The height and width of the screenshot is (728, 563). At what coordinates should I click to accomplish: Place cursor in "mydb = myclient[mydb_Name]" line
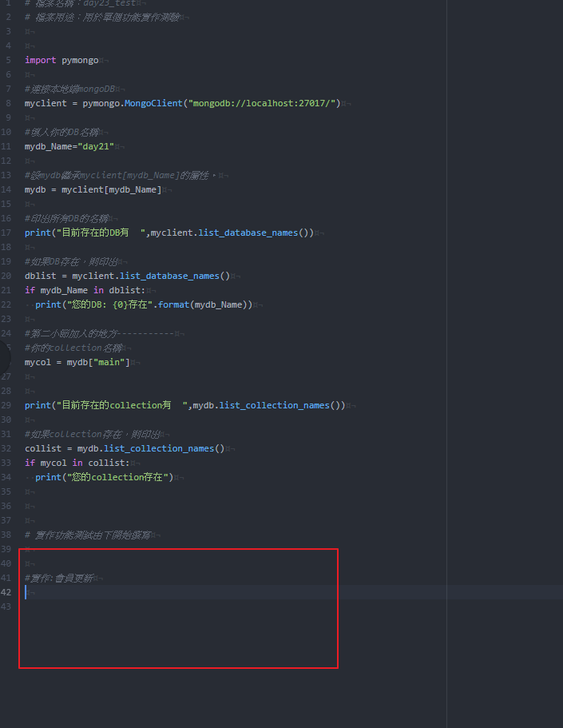point(93,189)
